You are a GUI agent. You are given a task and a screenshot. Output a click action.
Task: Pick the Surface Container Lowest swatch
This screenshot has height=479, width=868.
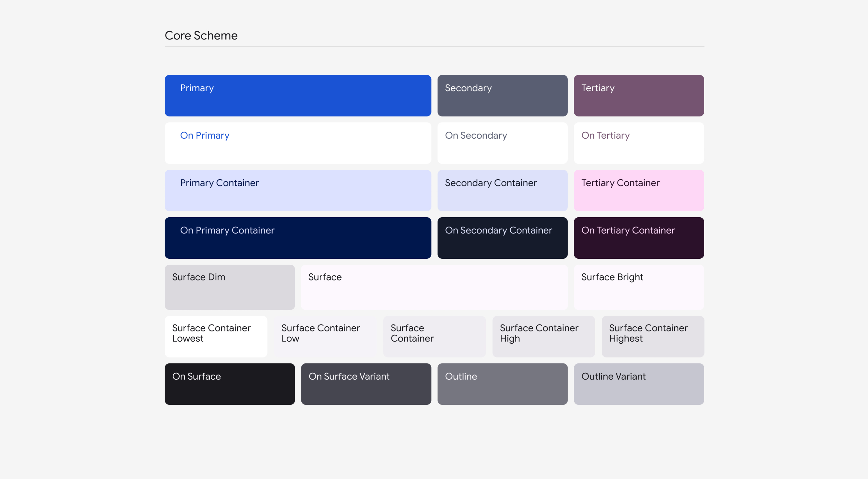216,336
